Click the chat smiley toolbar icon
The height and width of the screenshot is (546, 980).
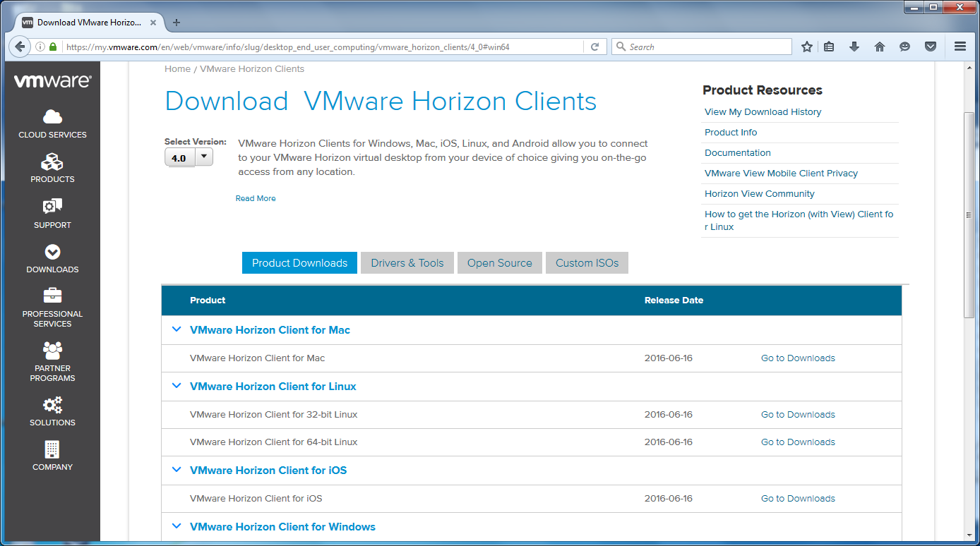(x=905, y=47)
